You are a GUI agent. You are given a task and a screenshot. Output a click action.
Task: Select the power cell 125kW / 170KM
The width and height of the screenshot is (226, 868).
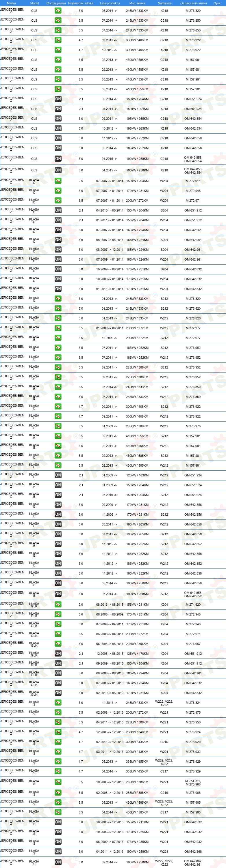click(x=137, y=653)
